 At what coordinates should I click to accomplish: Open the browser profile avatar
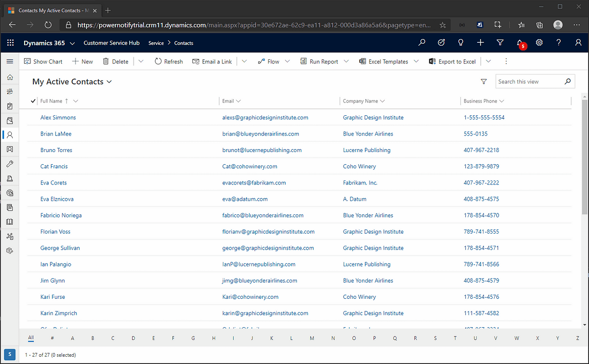click(x=558, y=25)
